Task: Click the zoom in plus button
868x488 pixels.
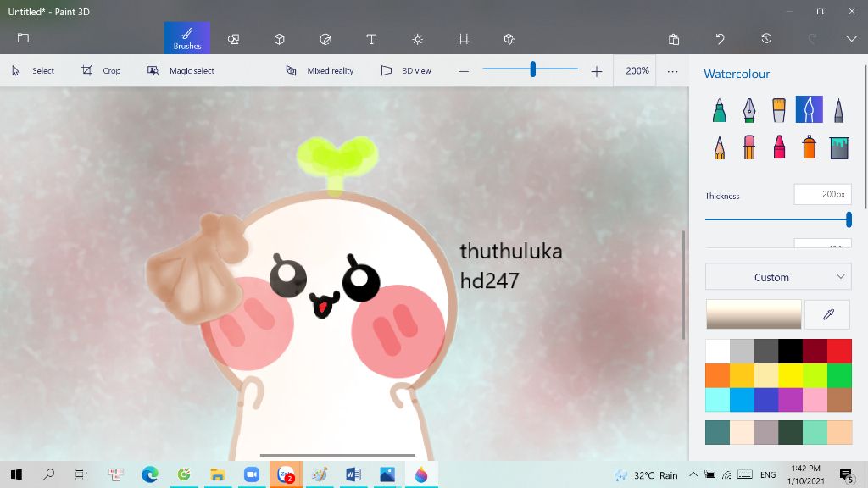Action: pos(596,71)
